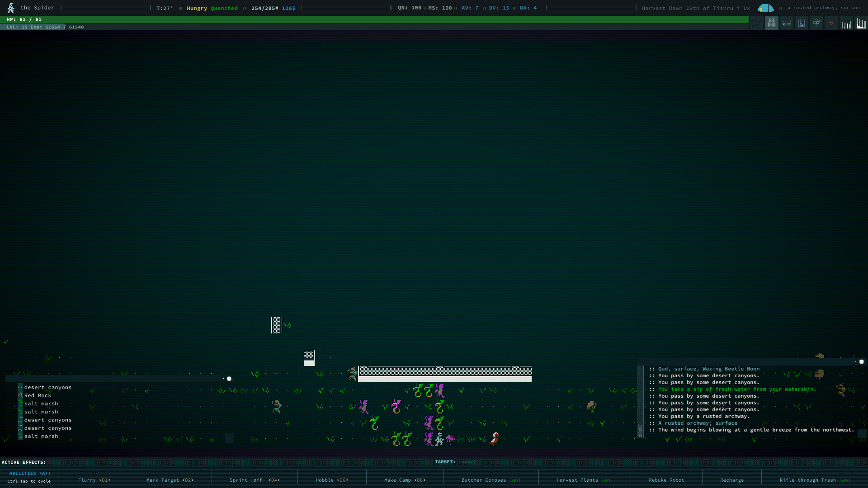Click the red creature icon in toolbar
This screenshot has height=488, width=868.
[831, 23]
